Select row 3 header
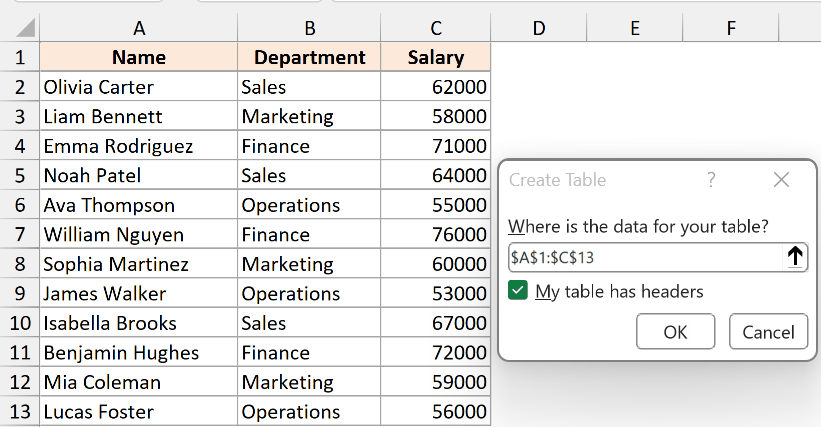Image resolution: width=821 pixels, height=427 pixels. pos(20,116)
